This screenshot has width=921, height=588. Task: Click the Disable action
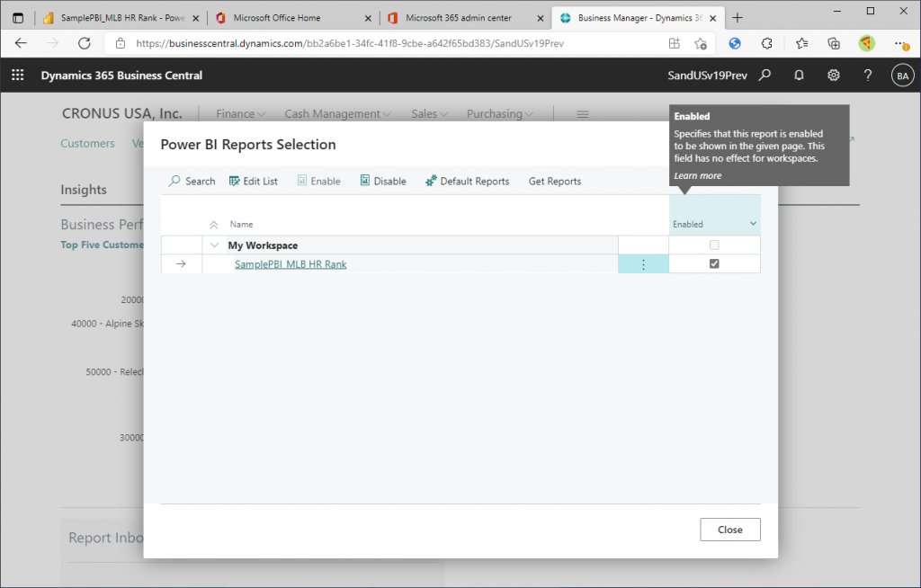pyautogui.click(x=383, y=181)
